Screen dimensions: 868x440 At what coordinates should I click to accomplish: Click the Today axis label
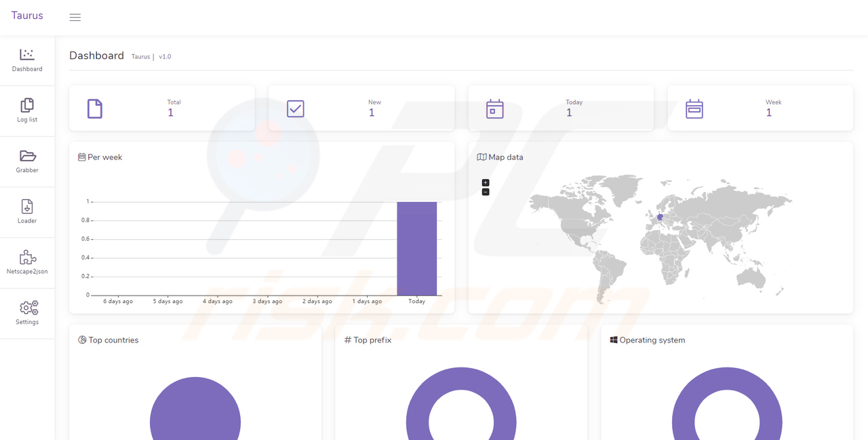tap(417, 302)
